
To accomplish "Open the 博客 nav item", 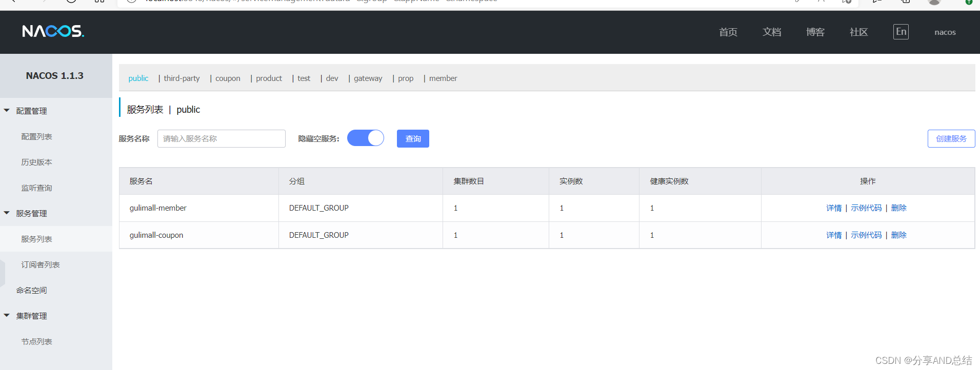I will point(815,32).
